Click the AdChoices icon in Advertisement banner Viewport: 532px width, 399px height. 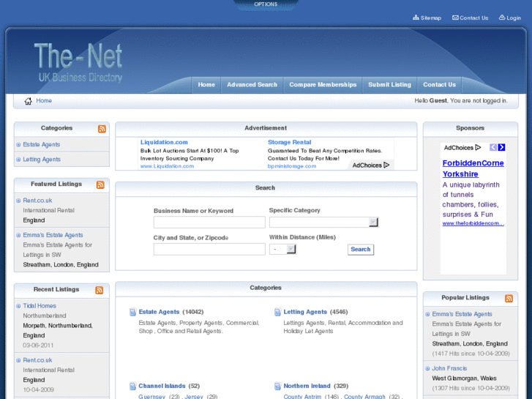click(386, 165)
